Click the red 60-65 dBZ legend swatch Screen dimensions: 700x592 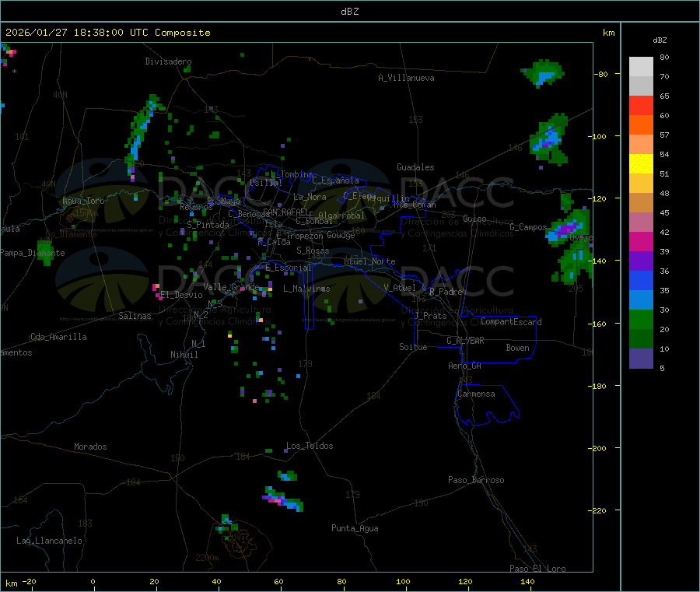pyautogui.click(x=641, y=105)
